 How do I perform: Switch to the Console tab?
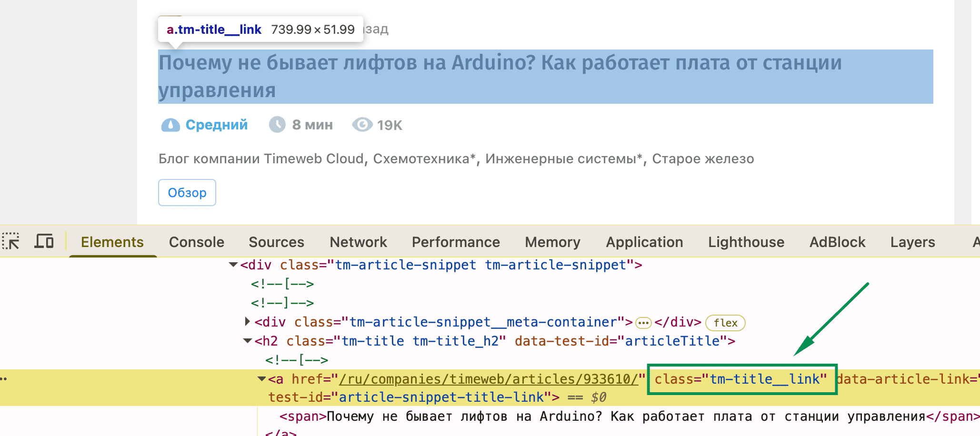pyautogui.click(x=196, y=242)
